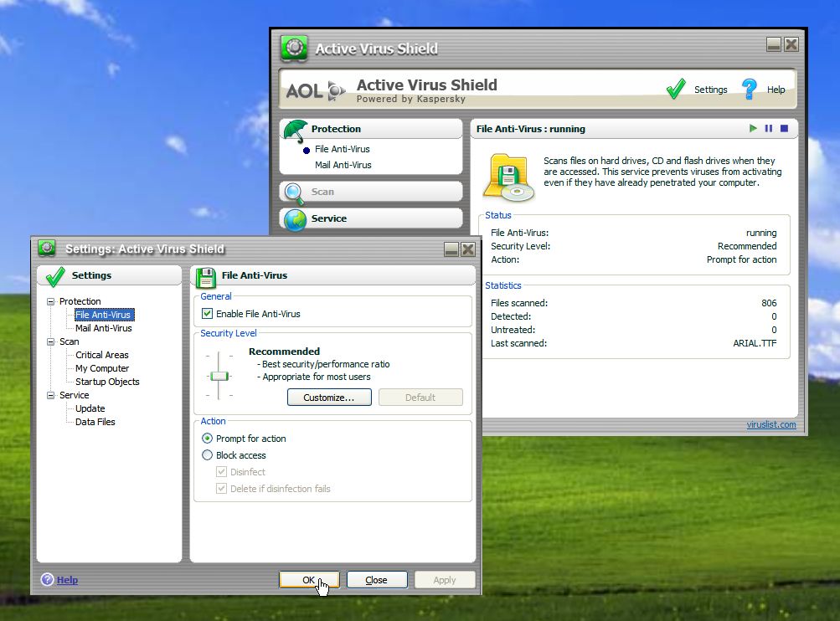Viewport: 840px width, 621px height.
Task: Click the Customize... button
Action: pyautogui.click(x=329, y=398)
